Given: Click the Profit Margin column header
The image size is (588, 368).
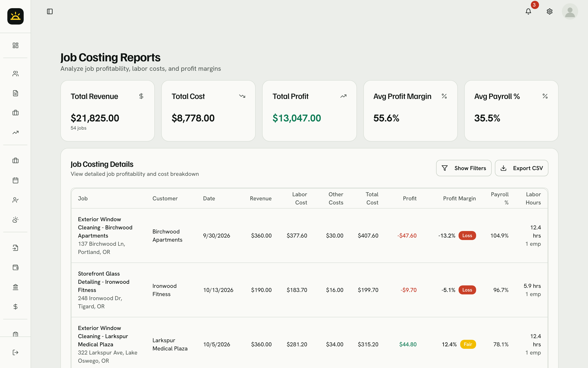Looking at the screenshot, I should click(459, 198).
